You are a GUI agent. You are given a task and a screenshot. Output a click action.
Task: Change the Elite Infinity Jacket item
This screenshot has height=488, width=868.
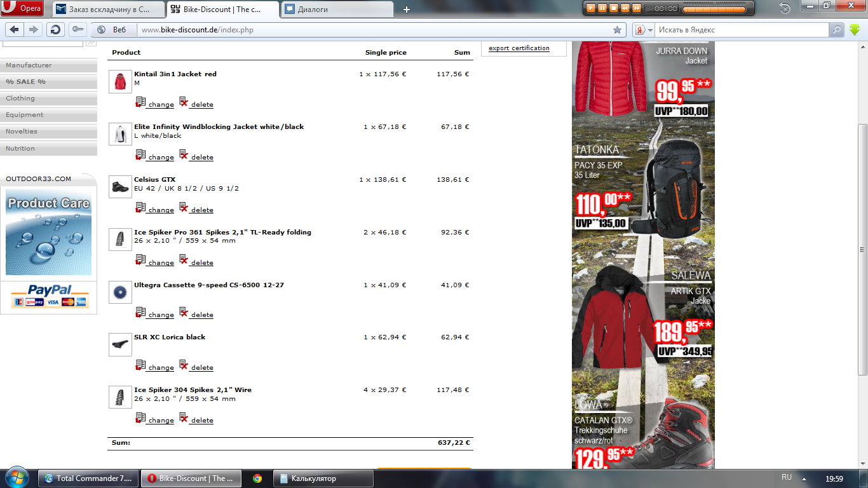coord(154,156)
